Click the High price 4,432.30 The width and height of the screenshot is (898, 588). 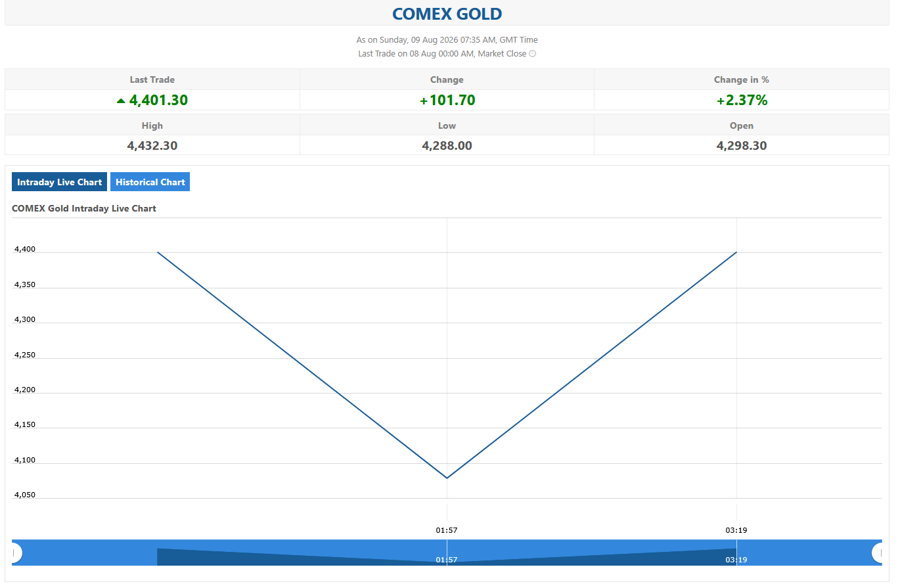point(152,145)
